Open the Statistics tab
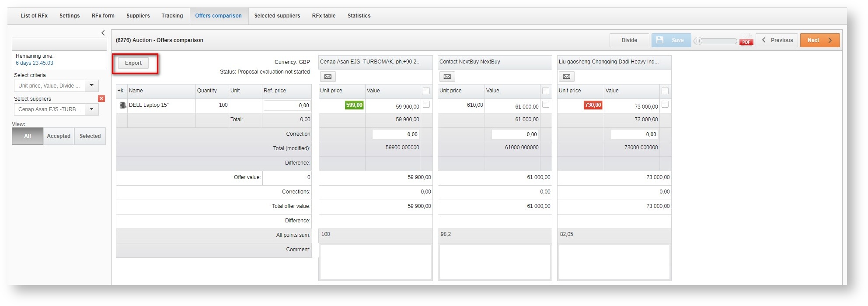This screenshot has width=868, height=306. [359, 16]
